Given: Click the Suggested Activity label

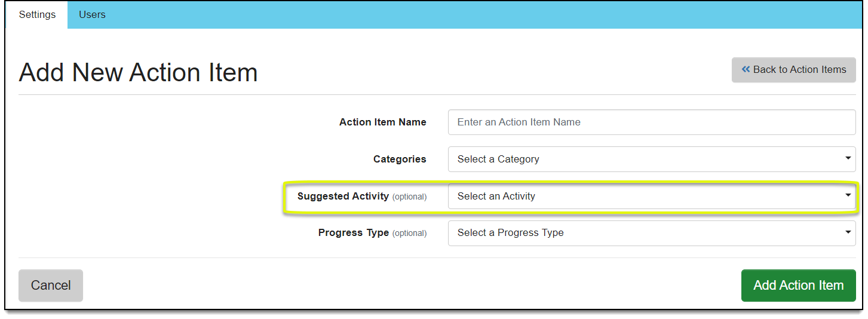Looking at the screenshot, I should pyautogui.click(x=343, y=197).
